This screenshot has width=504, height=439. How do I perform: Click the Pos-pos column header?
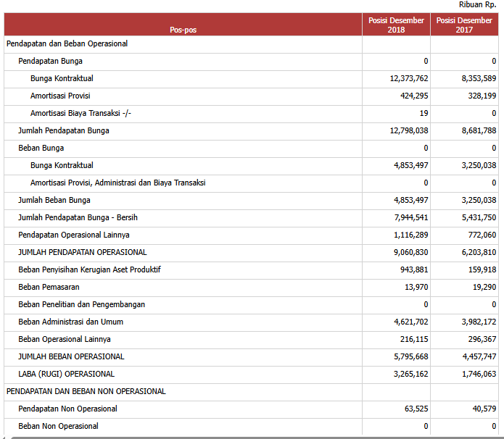coord(183,30)
